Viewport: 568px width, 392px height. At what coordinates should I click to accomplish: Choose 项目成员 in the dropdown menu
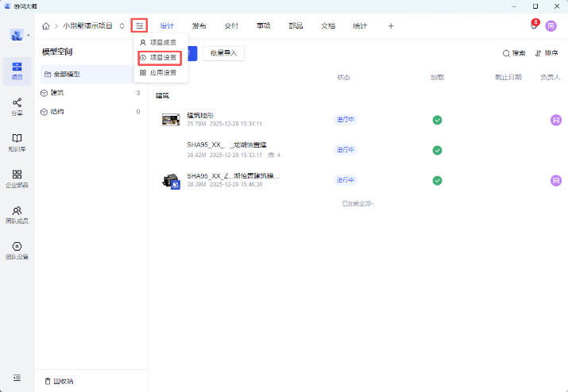[x=158, y=42]
